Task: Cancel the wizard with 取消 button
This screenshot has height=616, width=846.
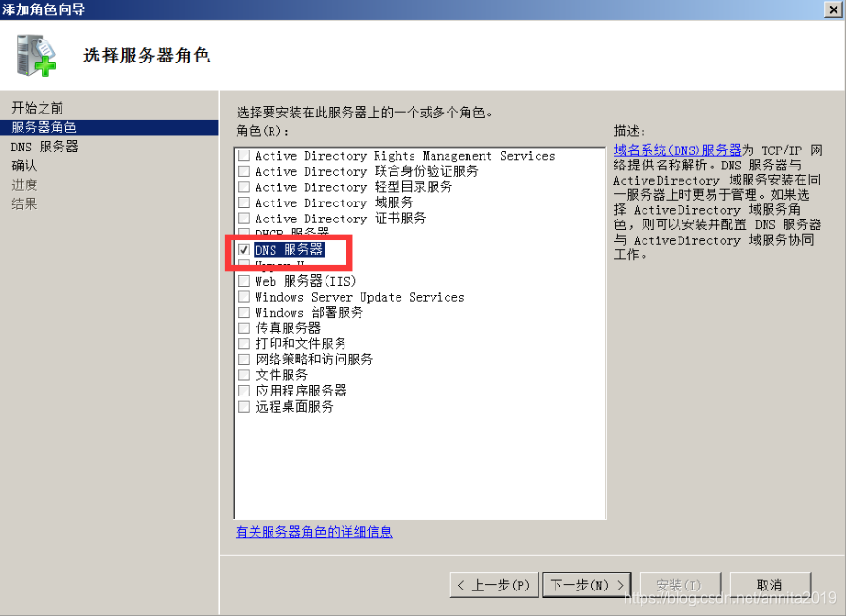Action: (x=770, y=585)
